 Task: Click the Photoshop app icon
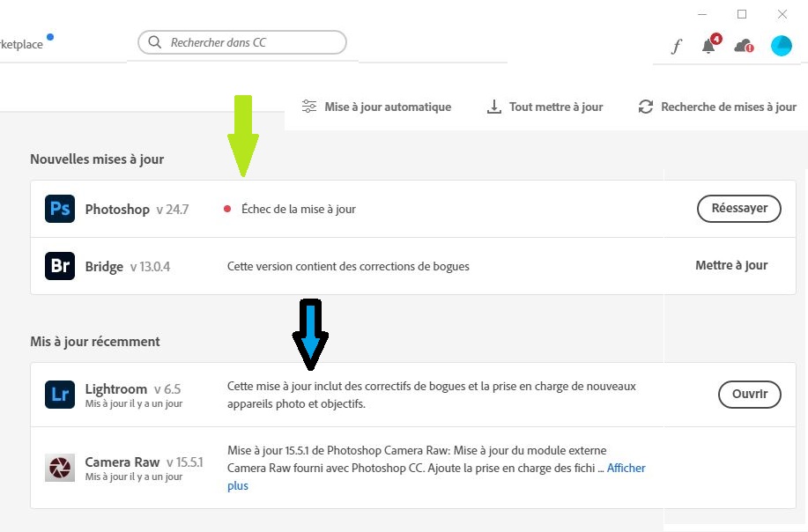[x=60, y=210]
